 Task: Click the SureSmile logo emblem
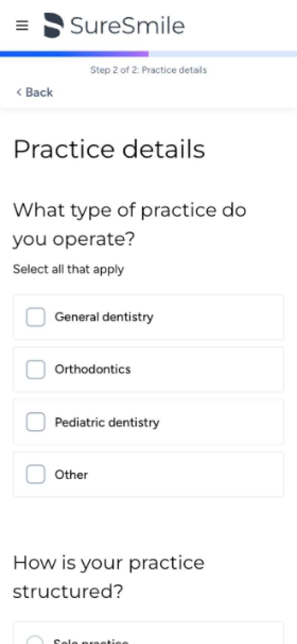[53, 26]
